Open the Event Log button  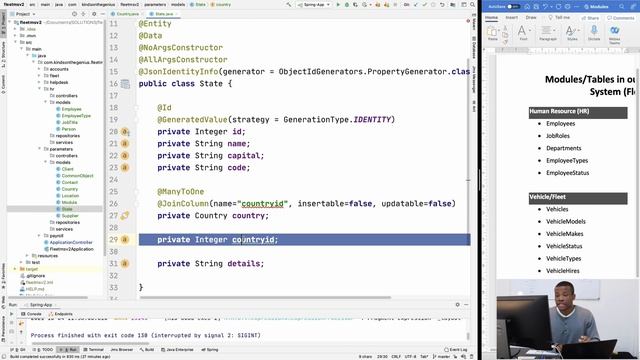click(456, 350)
